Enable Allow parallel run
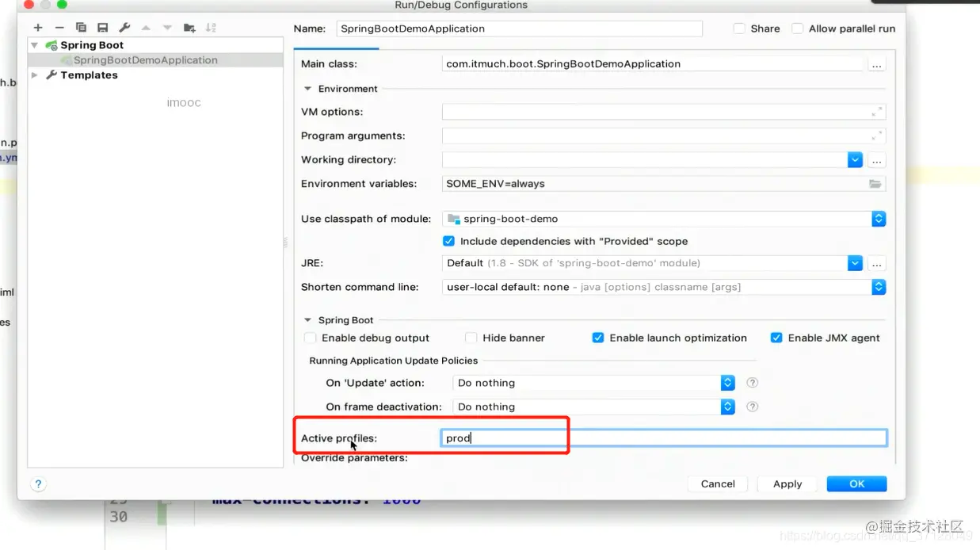The height and width of the screenshot is (550, 980). point(798,29)
